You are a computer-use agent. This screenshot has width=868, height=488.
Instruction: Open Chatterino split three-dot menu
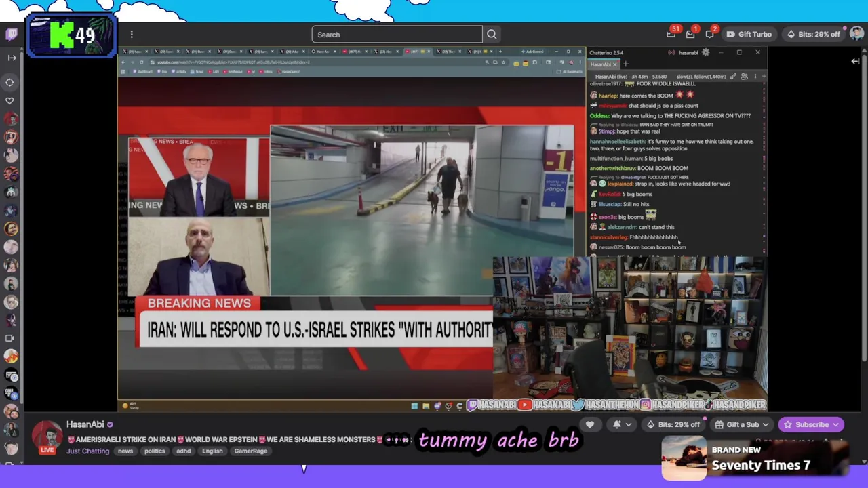click(755, 77)
